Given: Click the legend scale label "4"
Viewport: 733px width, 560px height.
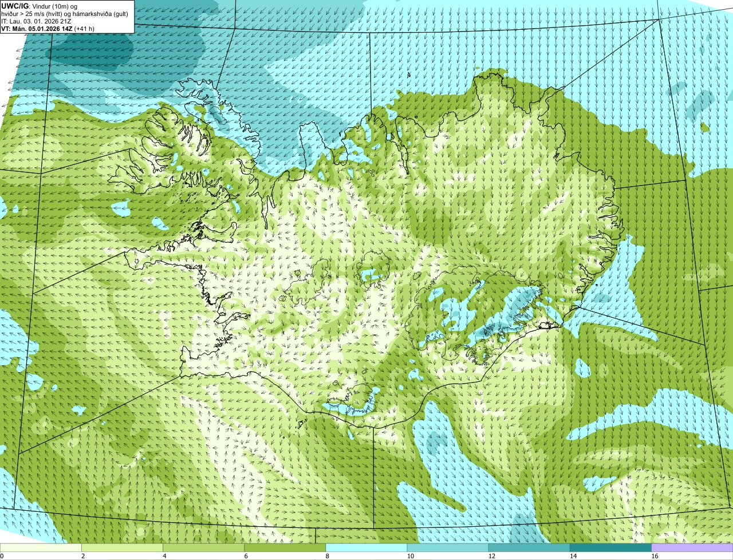Looking at the screenshot, I should (x=164, y=556).
